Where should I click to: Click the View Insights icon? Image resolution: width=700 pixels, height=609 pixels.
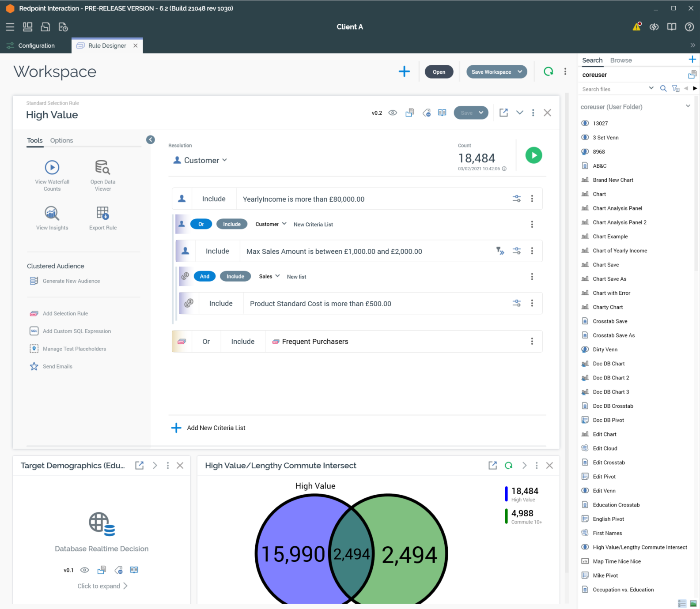click(x=52, y=213)
